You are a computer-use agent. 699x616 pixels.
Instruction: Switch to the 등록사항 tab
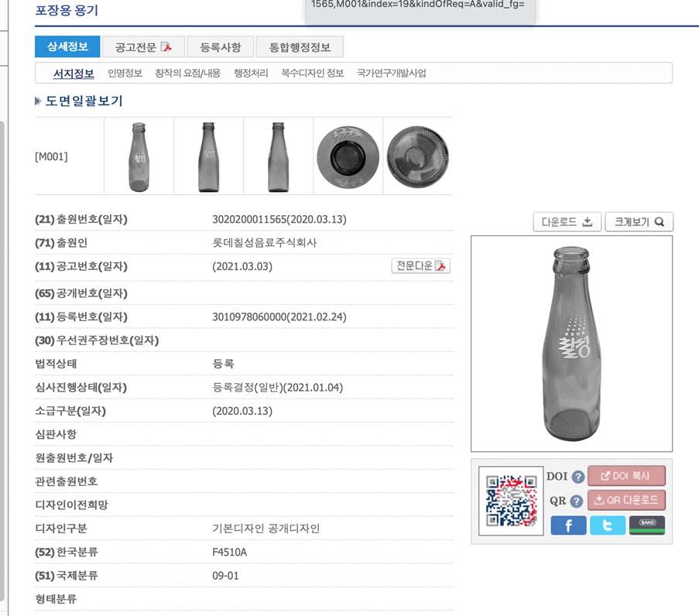pyautogui.click(x=220, y=46)
